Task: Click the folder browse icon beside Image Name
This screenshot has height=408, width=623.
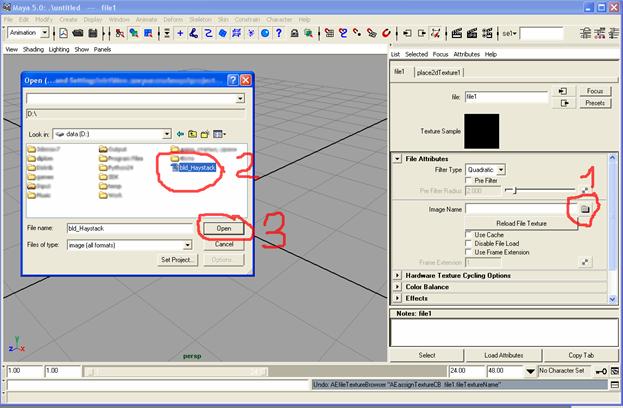Action: pos(585,208)
